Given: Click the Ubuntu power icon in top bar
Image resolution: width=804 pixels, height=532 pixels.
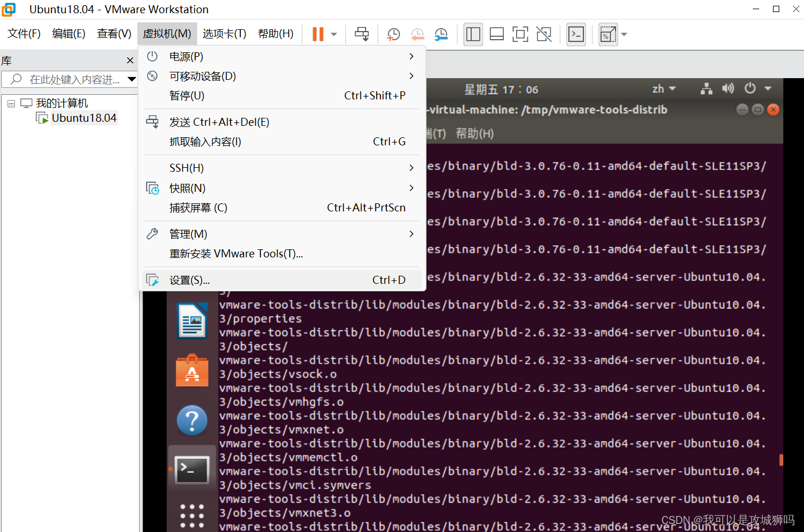Looking at the screenshot, I should tap(750, 88).
